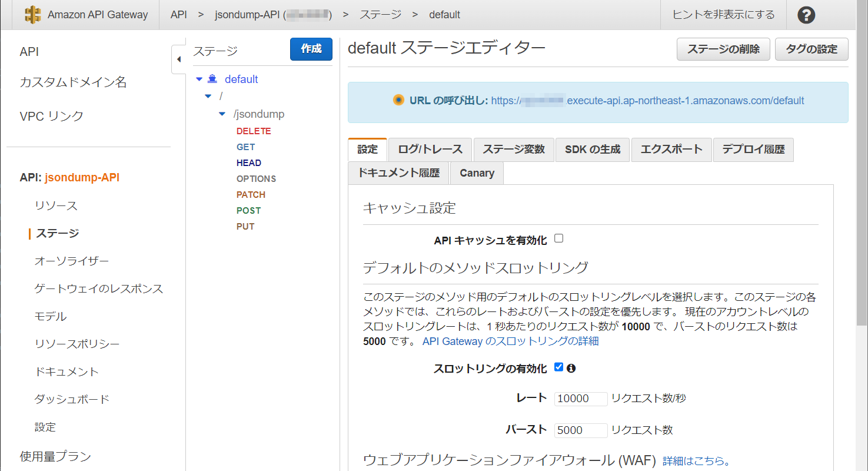Image resolution: width=868 pixels, height=471 pixels.
Task: Click the 作成 button
Action: pos(311,49)
